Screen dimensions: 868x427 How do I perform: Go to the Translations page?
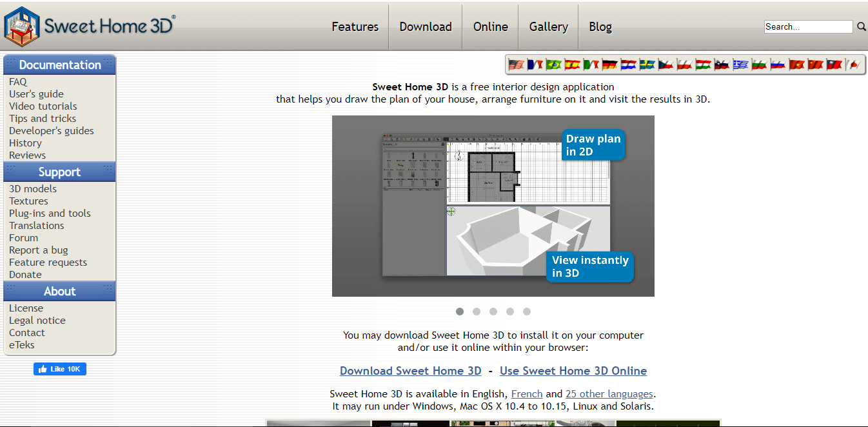tap(37, 226)
